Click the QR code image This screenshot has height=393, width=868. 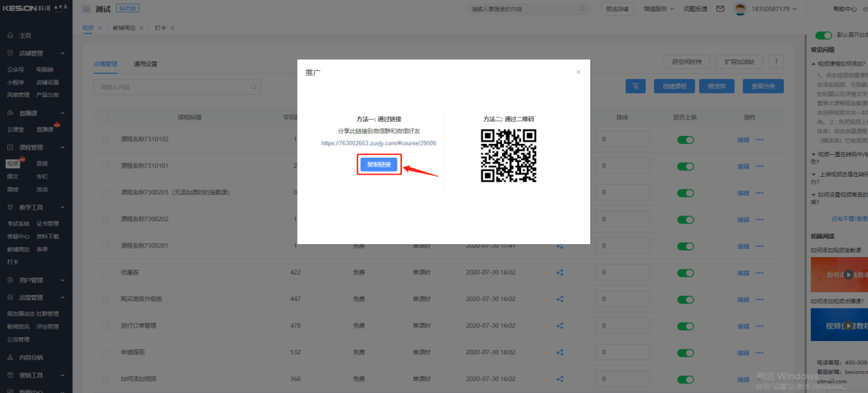(x=508, y=156)
